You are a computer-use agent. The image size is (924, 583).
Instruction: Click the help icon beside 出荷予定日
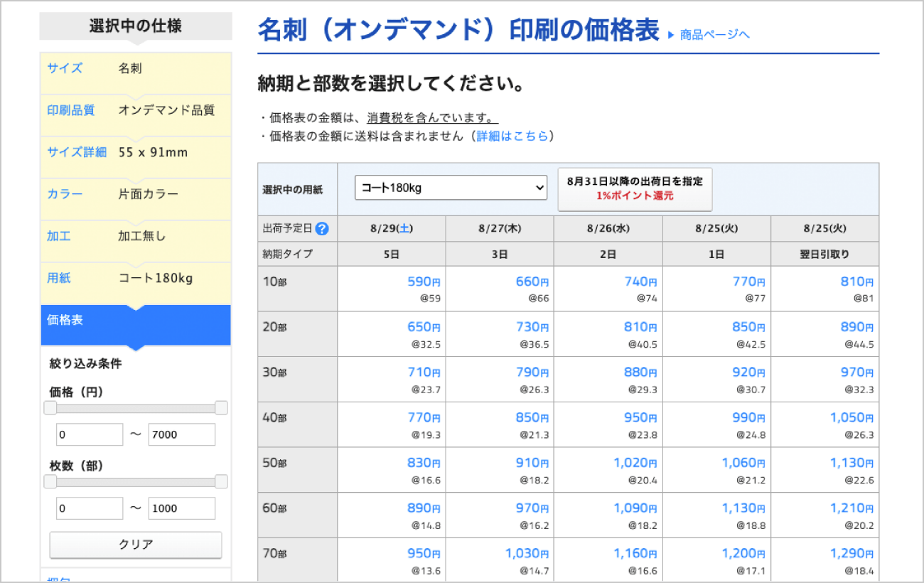tap(322, 229)
